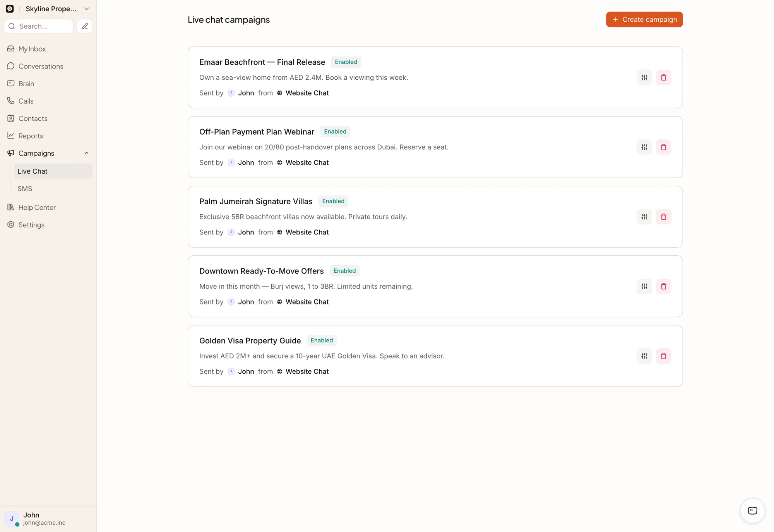
Task: Click the Calls phone icon
Action: 11,101
